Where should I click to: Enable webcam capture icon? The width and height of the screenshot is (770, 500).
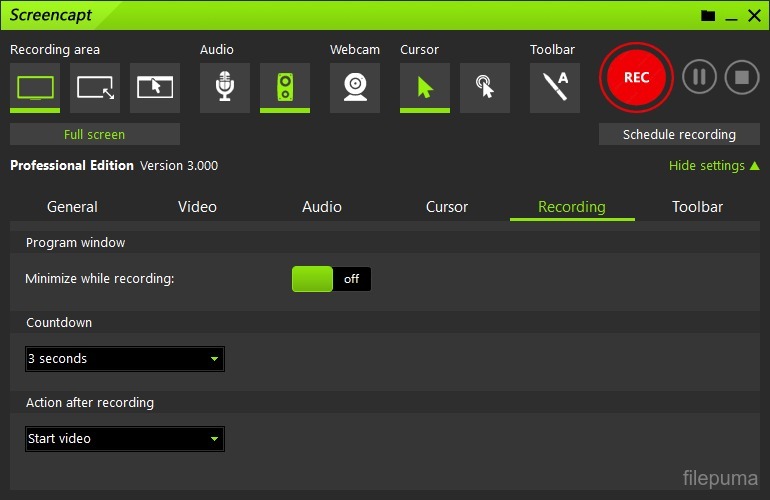click(355, 87)
